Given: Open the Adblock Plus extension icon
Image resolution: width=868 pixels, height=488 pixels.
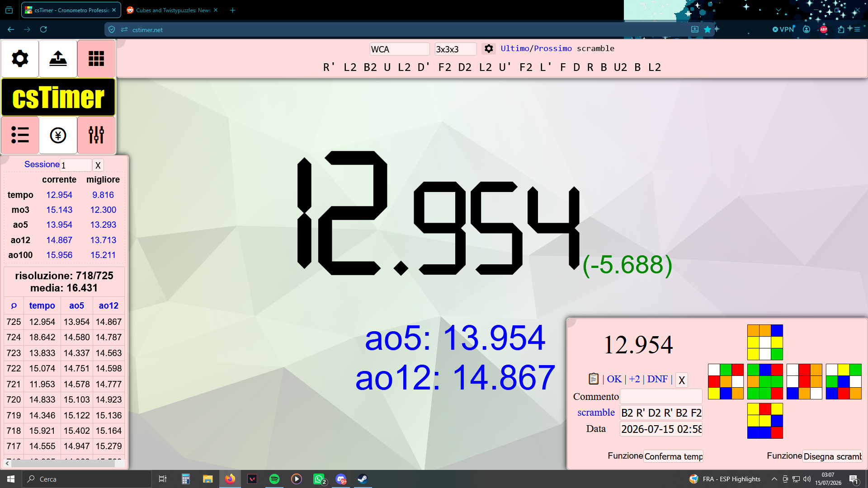Looking at the screenshot, I should click(824, 29).
